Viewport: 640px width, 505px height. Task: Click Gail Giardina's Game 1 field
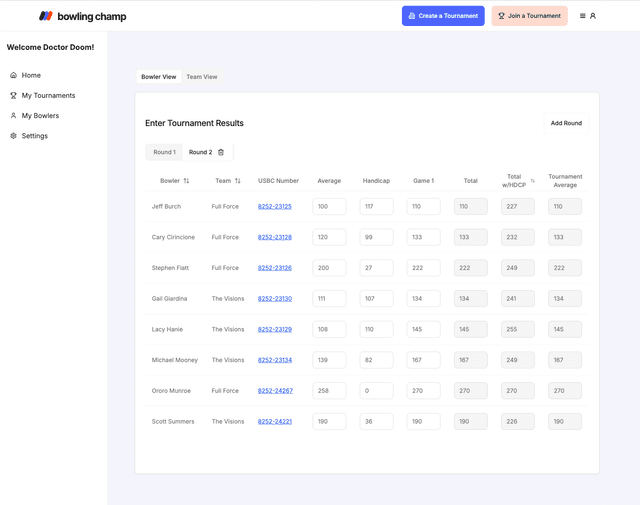click(424, 298)
